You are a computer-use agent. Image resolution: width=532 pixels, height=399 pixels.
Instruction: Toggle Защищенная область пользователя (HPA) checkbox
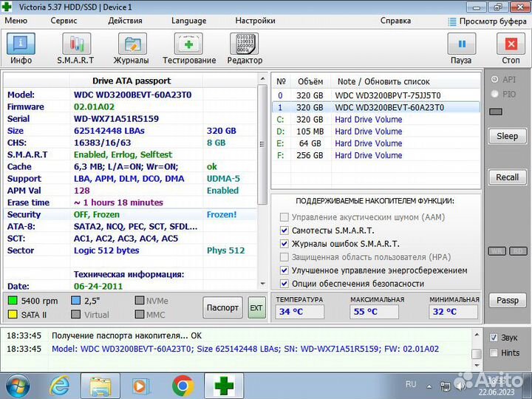point(284,257)
